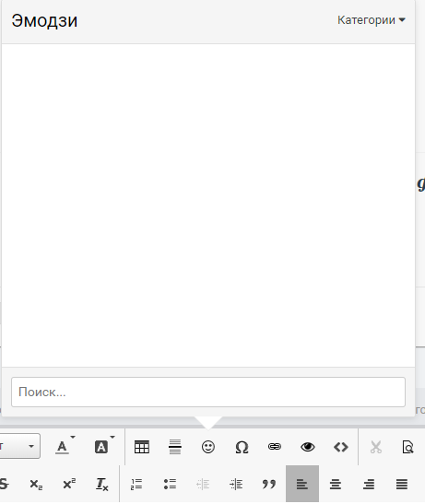Apply background color with the boxed A
The height and width of the screenshot is (504, 425).
(101, 447)
